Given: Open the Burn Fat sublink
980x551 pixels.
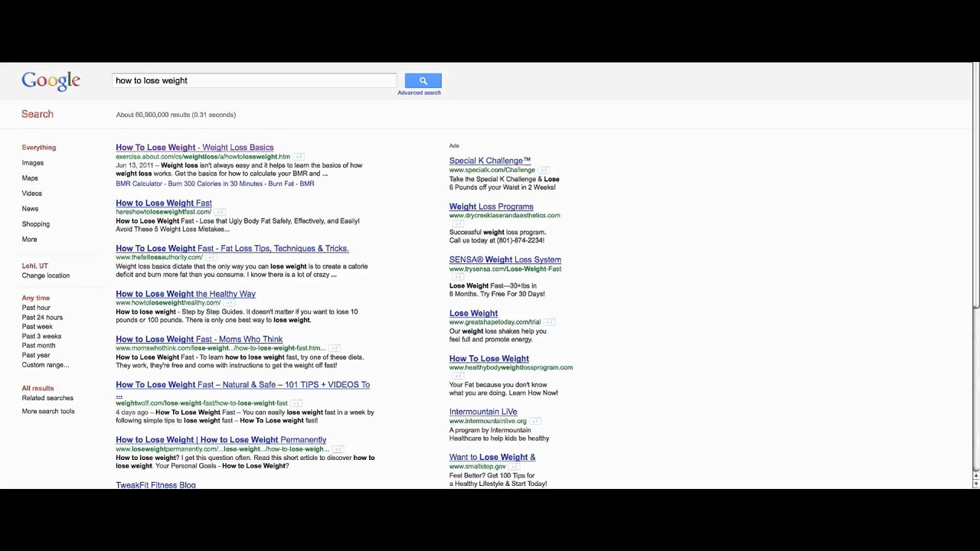Looking at the screenshot, I should point(282,184).
